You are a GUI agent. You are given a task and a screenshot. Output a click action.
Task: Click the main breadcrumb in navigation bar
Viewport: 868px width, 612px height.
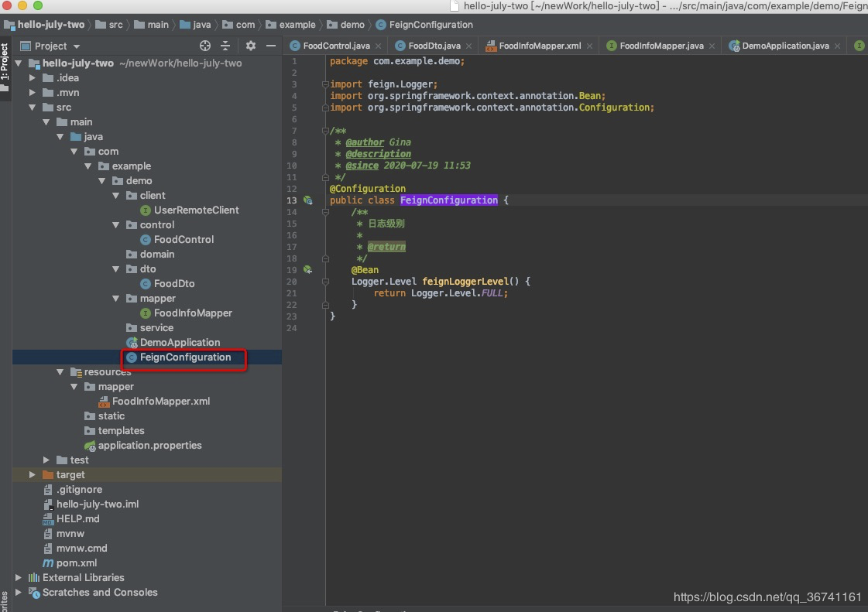[151, 25]
